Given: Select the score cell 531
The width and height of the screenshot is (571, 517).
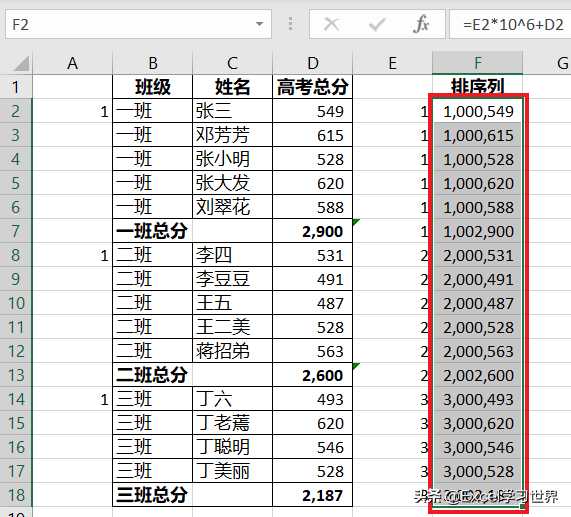Looking at the screenshot, I should pos(312,255).
